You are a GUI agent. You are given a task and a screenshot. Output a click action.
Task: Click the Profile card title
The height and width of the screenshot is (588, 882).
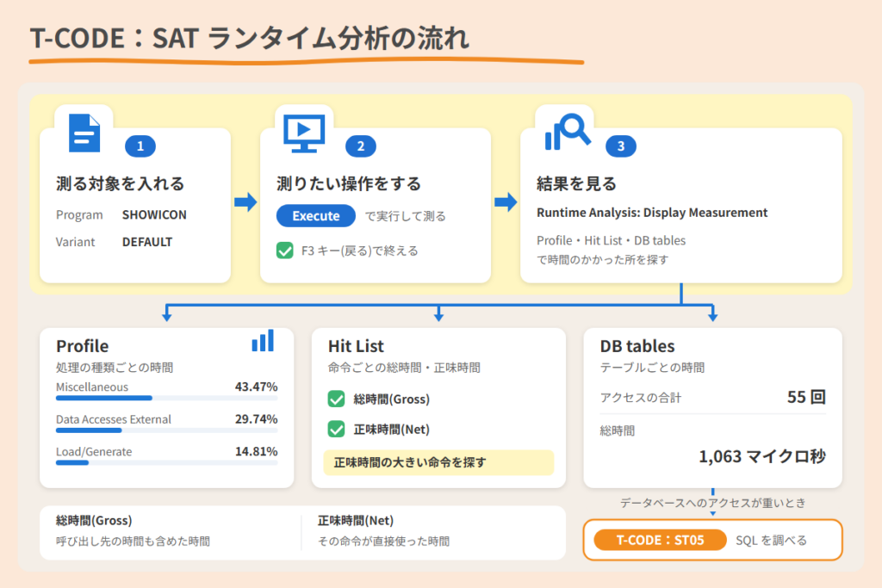82,346
